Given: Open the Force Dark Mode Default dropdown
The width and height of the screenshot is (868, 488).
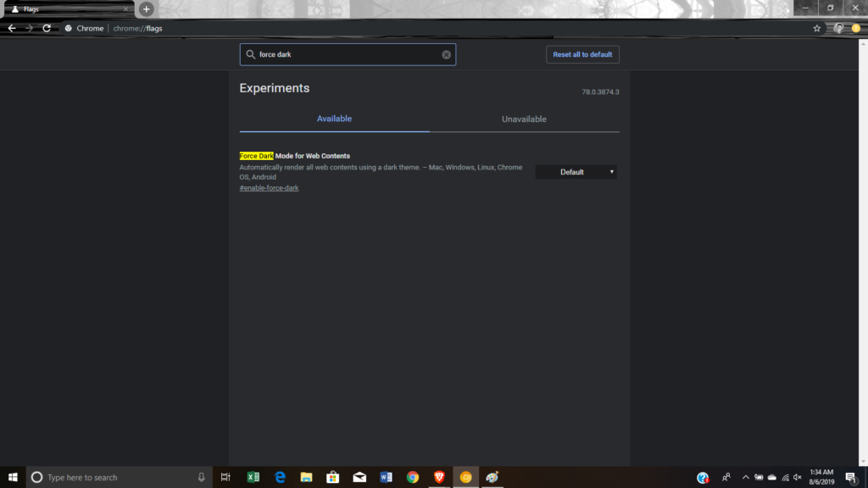Looking at the screenshot, I should point(576,172).
